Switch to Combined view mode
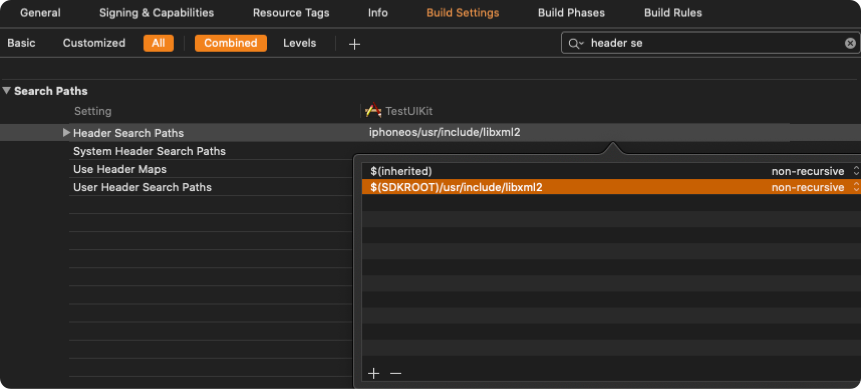This screenshot has width=861, height=389. coord(231,43)
